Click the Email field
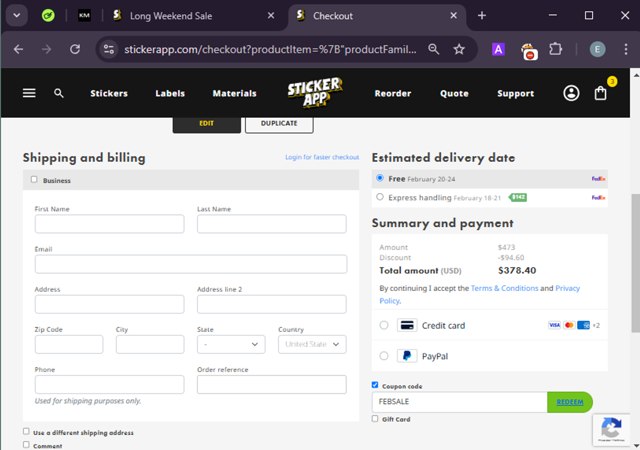 coord(191,264)
